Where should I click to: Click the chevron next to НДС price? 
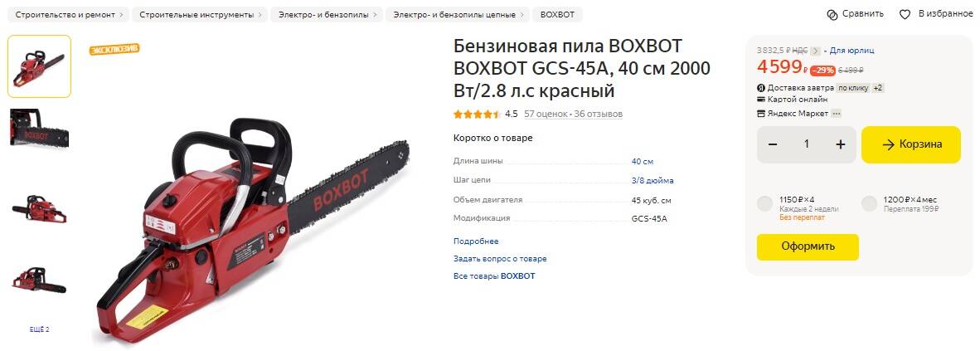tap(816, 51)
